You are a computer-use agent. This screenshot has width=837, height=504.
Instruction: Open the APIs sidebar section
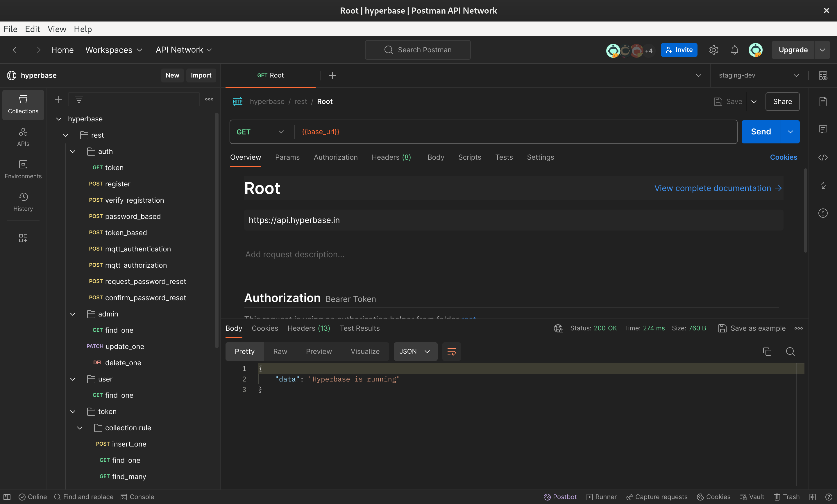point(23,136)
